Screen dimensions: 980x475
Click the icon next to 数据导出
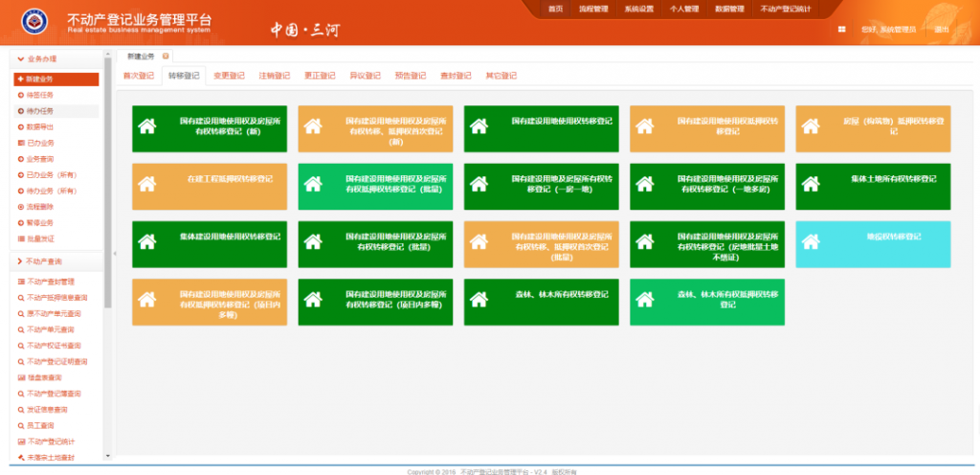click(x=21, y=126)
